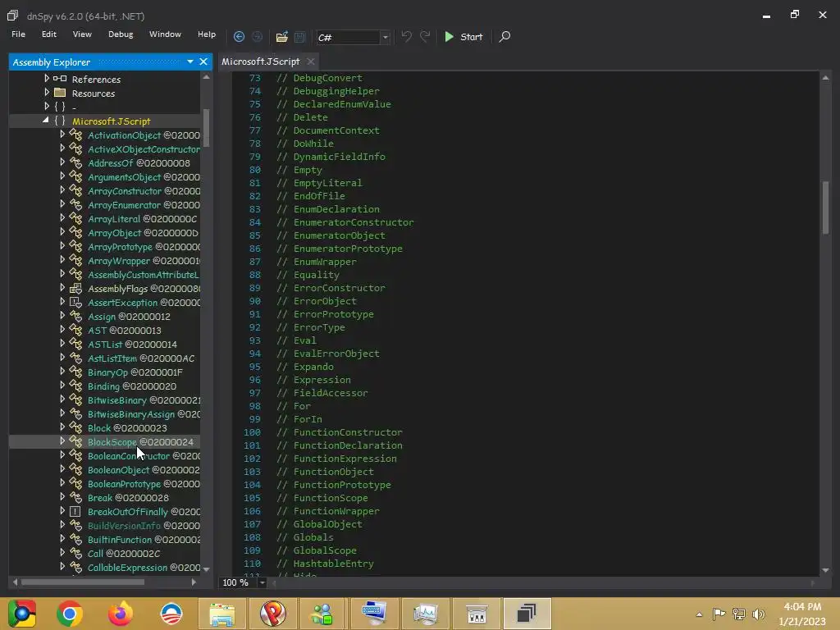
Task: Click the References node icon
Action: point(60,79)
